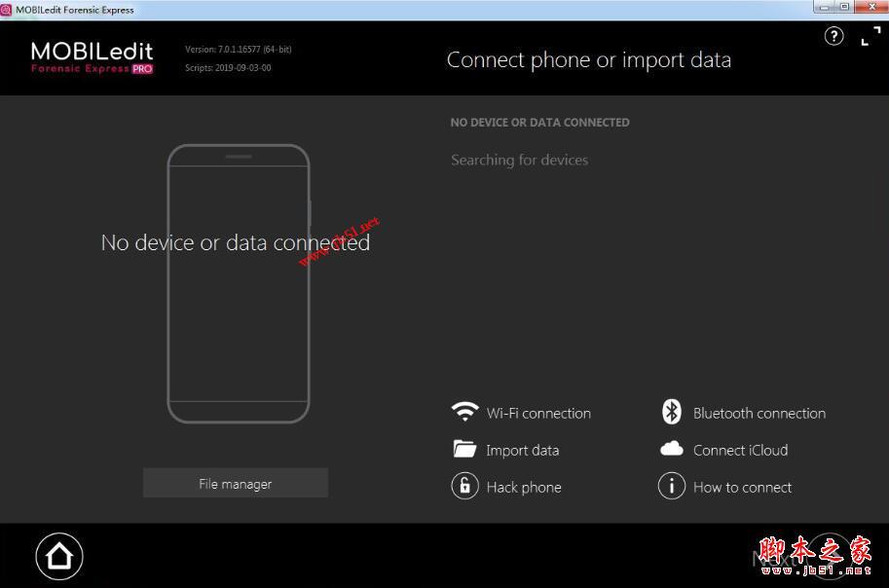This screenshot has height=588, width=889.
Task: Open the How to connect label
Action: (742, 487)
